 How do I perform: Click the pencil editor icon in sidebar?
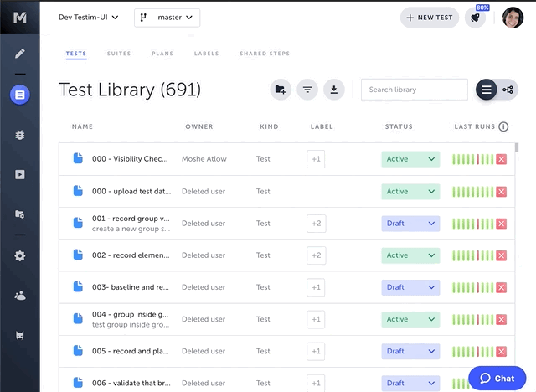pyautogui.click(x=20, y=54)
